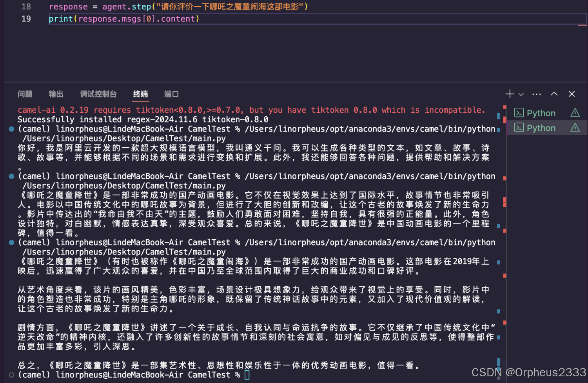The height and width of the screenshot is (383, 588).
Task: Open the 端口 tab
Action: pyautogui.click(x=171, y=94)
